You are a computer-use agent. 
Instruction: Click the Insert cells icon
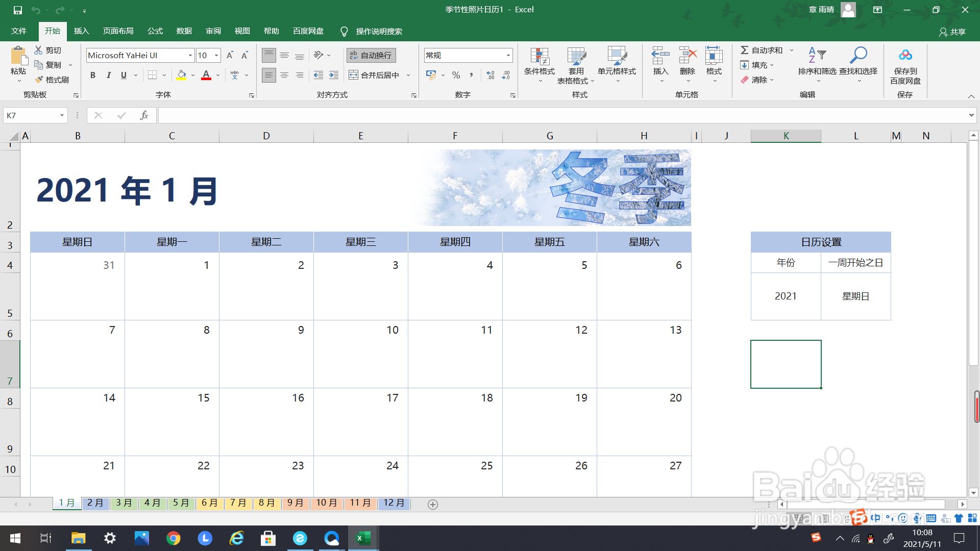[660, 55]
